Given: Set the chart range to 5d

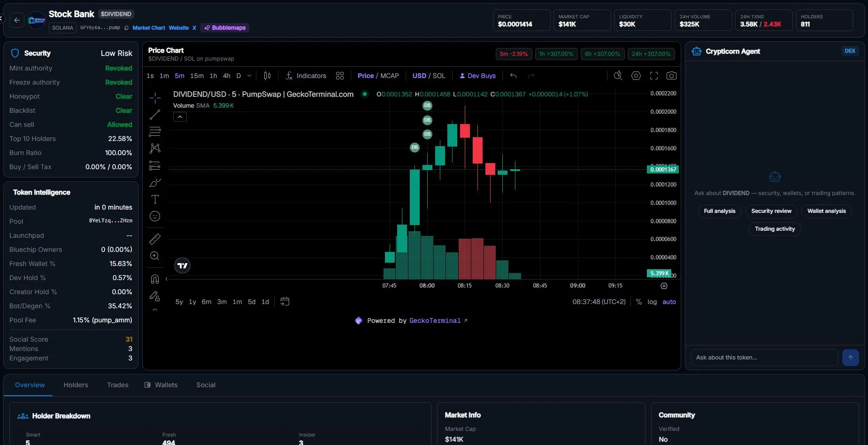Looking at the screenshot, I should pos(252,302).
